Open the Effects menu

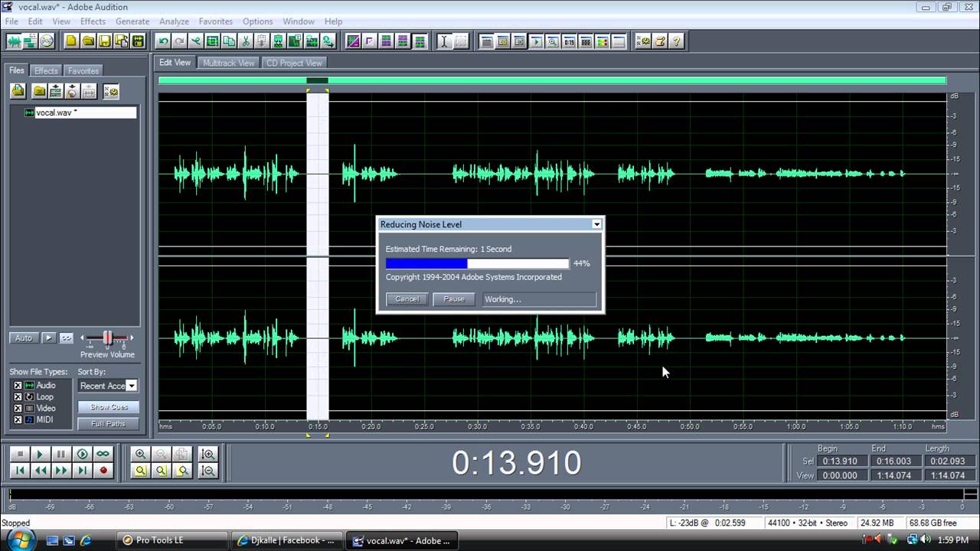pos(93,21)
